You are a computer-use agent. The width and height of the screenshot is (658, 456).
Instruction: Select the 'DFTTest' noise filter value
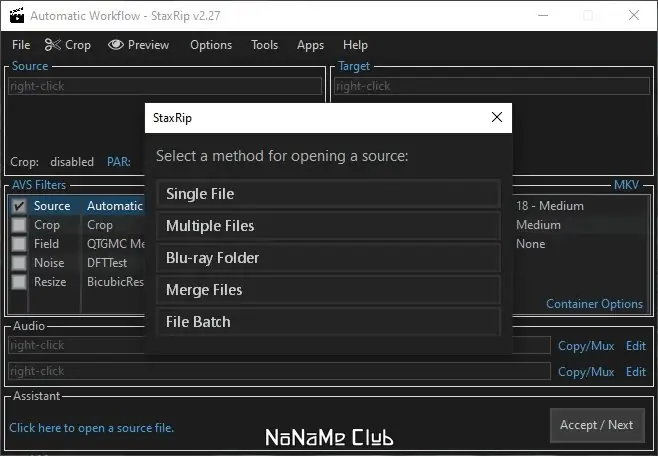click(107, 263)
